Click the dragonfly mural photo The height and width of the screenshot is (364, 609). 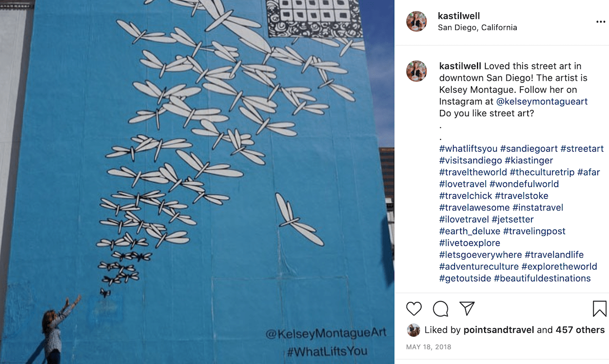[197, 182]
